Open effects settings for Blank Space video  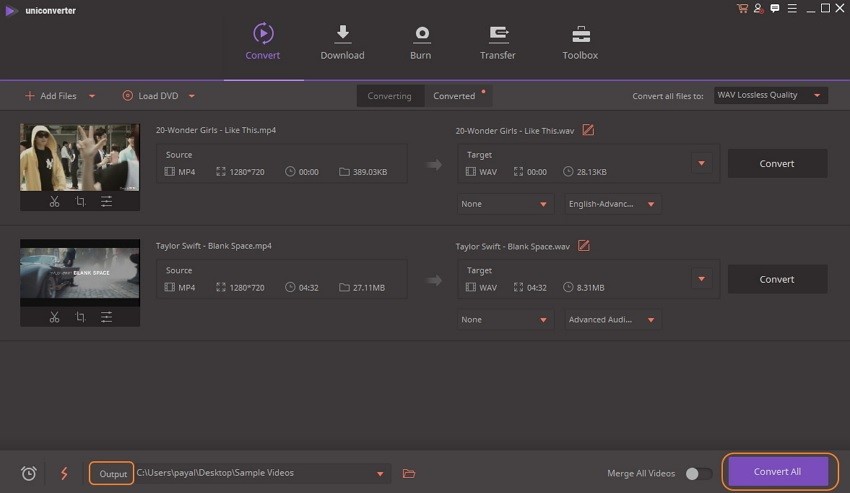click(x=106, y=317)
